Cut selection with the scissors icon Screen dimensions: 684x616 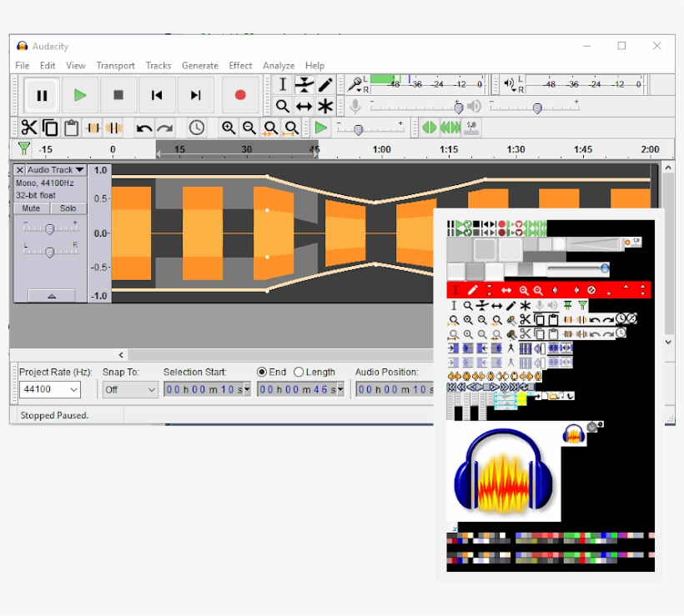pyautogui.click(x=29, y=128)
